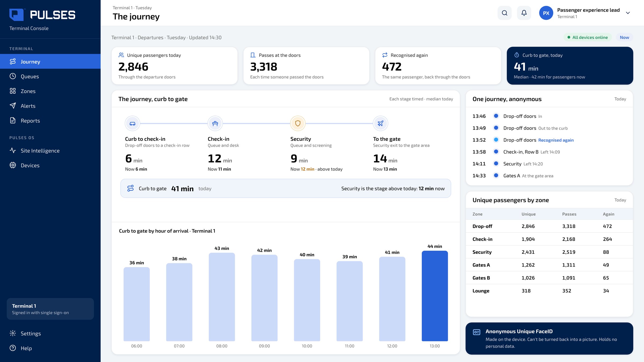Click the Passes at the doors icon
This screenshot has width=644, height=362.
[253, 55]
